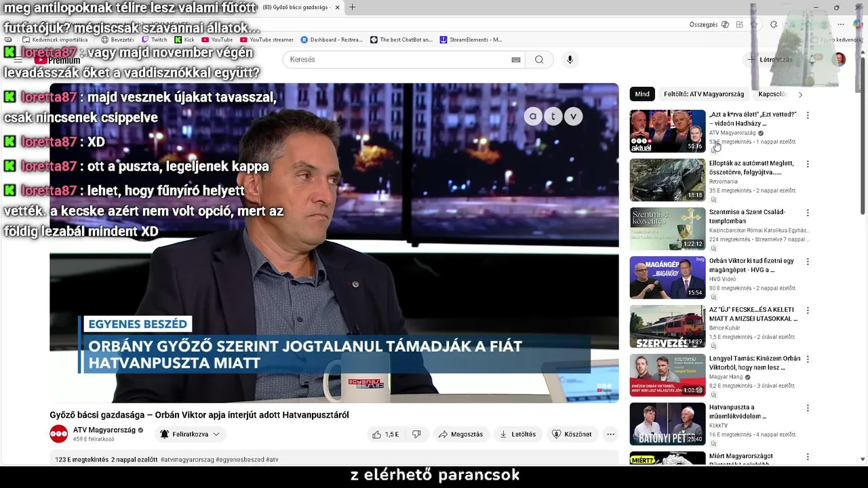Open ATV Magyarország channel avatar
Screen dimensions: 868x488
click(59, 434)
